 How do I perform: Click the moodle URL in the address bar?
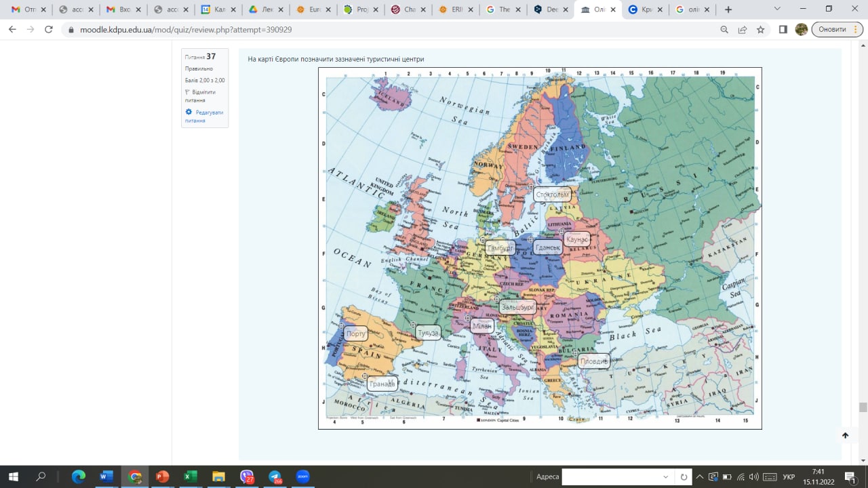pos(186,30)
